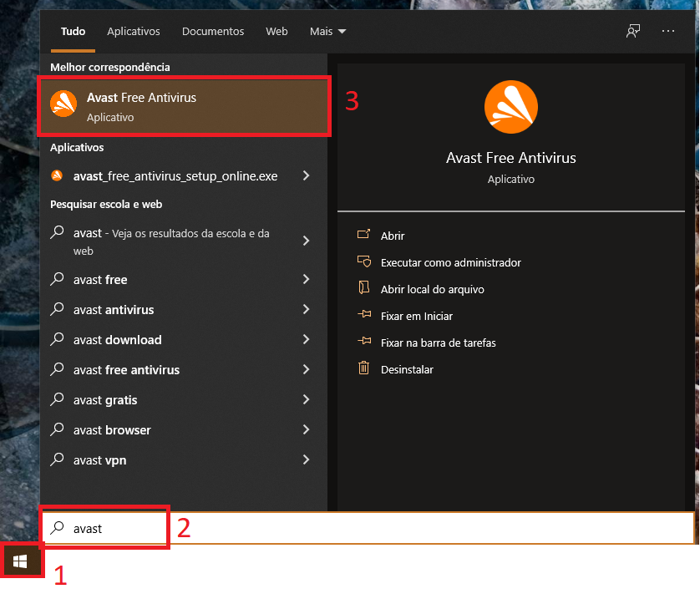Switch to the Documentos tab
The width and height of the screenshot is (700, 599).
click(x=213, y=32)
